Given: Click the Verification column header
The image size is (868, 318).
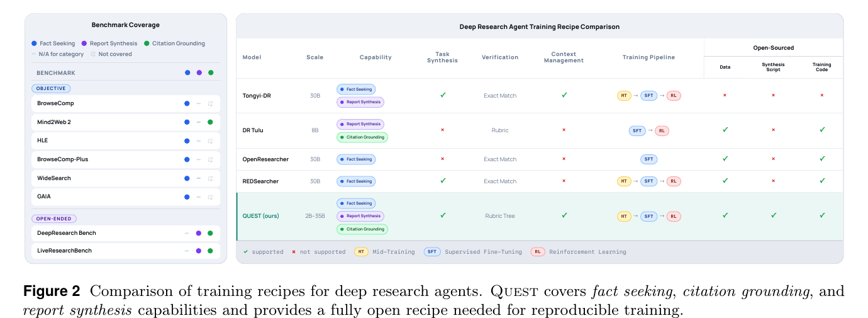Looking at the screenshot, I should [x=500, y=57].
